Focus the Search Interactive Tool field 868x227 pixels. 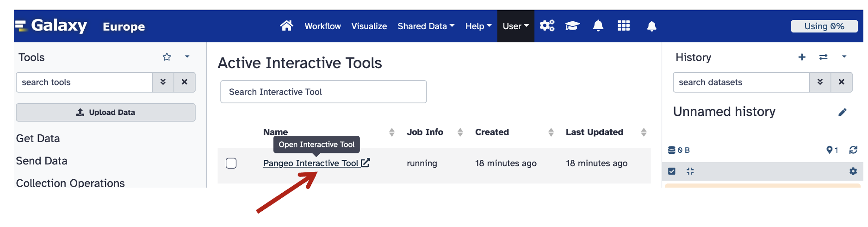click(323, 92)
